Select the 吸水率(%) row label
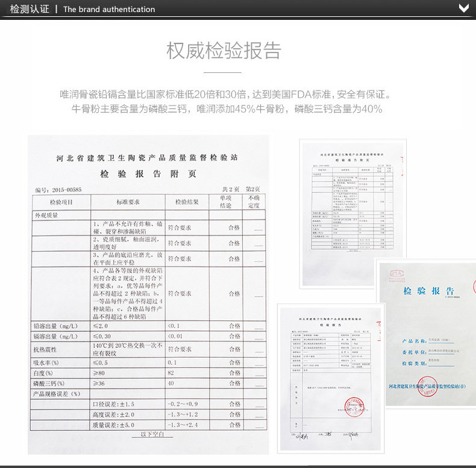Viewport: 476px width, 468px height. point(46,363)
